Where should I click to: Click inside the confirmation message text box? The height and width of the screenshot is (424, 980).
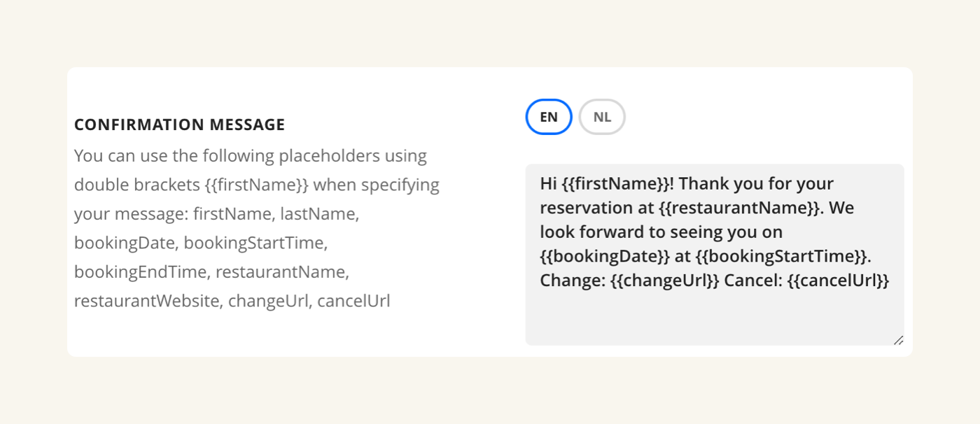(714, 315)
